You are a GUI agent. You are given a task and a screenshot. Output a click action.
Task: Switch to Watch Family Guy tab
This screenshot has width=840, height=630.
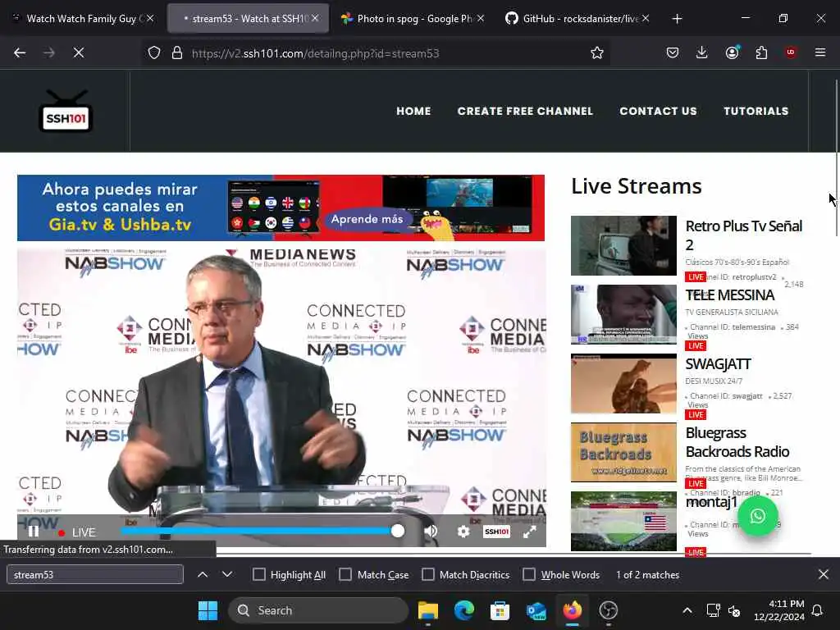[x=81, y=18]
